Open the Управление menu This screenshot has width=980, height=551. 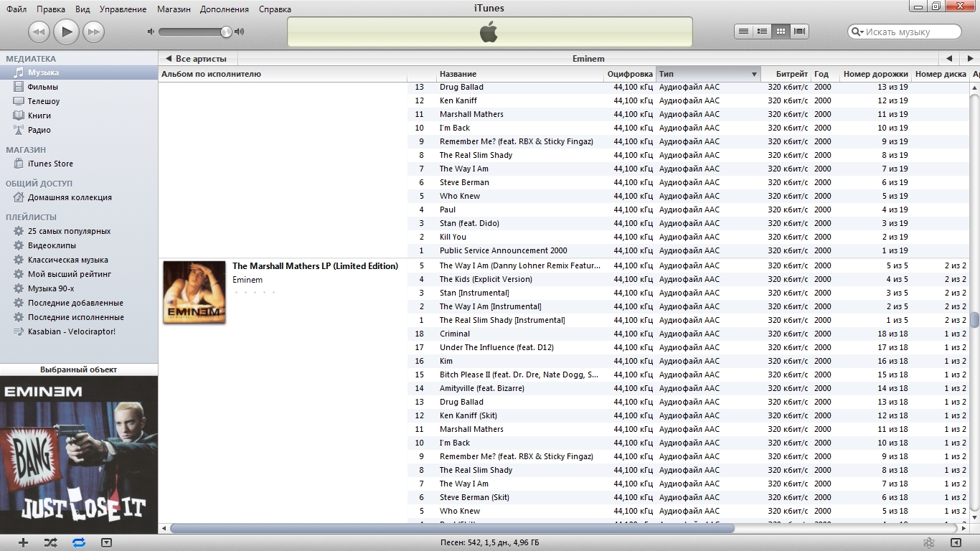[x=123, y=9]
